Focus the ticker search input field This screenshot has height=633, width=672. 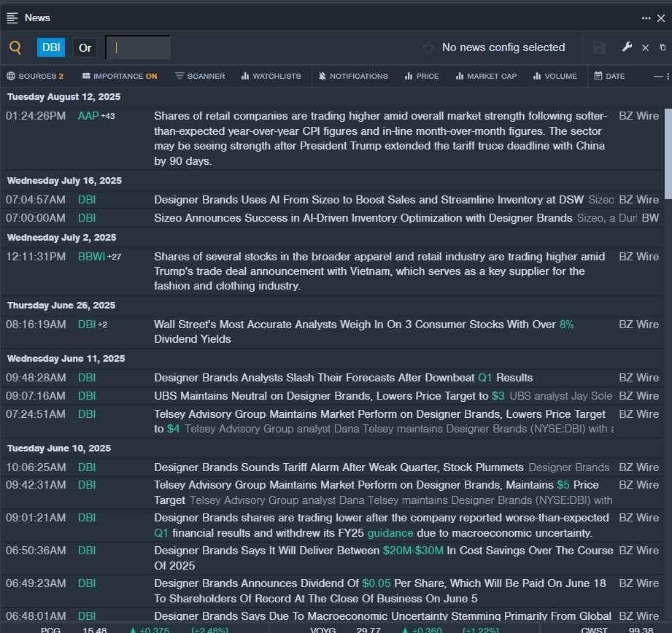[138, 47]
